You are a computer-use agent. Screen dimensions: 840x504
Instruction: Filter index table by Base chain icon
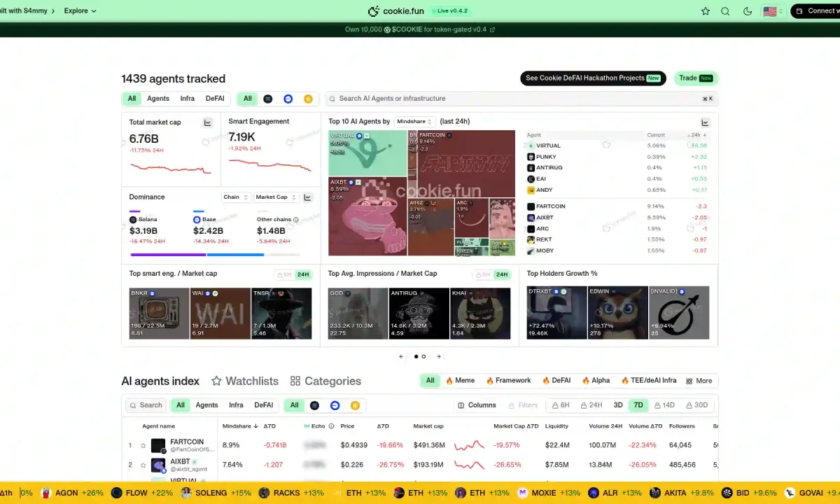pyautogui.click(x=335, y=405)
